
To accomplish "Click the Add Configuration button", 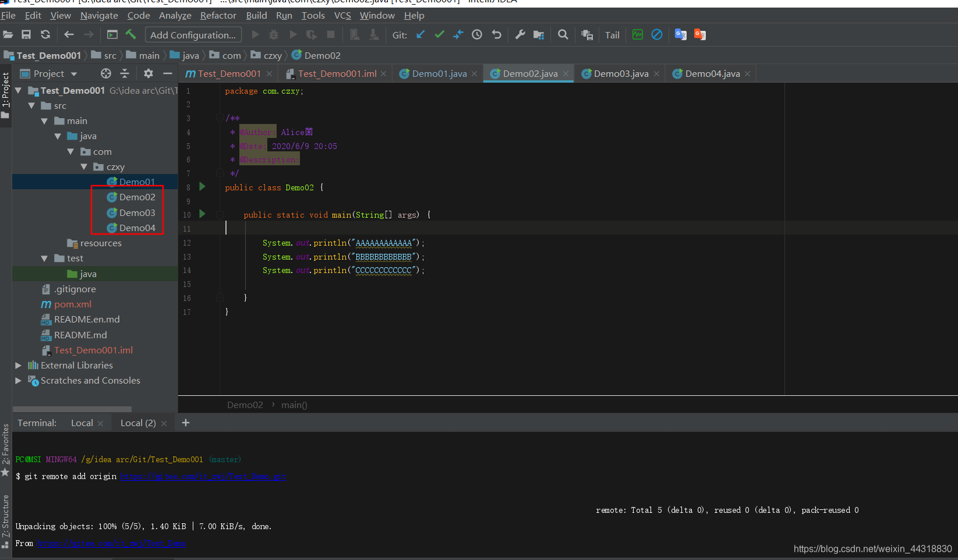I will coord(193,35).
